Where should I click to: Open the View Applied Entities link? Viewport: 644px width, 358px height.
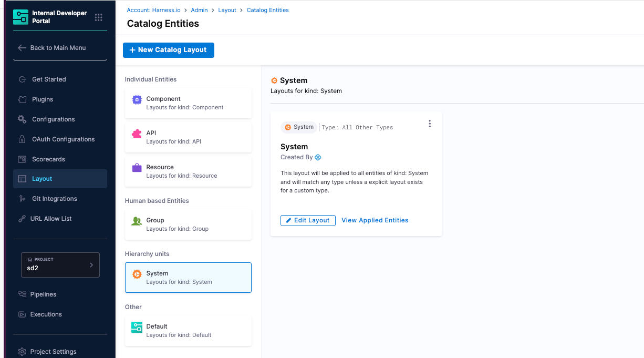point(375,220)
